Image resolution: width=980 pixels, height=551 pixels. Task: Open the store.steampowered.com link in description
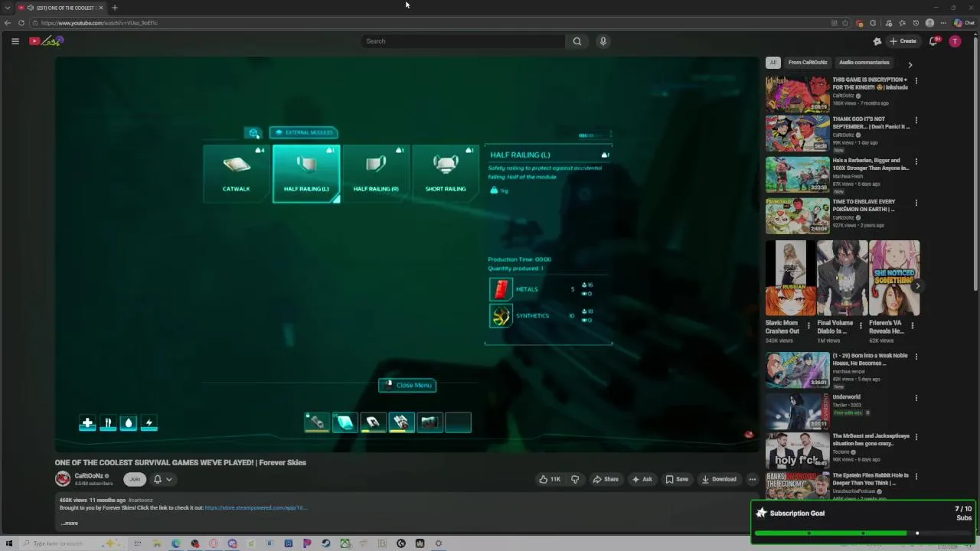click(256, 507)
